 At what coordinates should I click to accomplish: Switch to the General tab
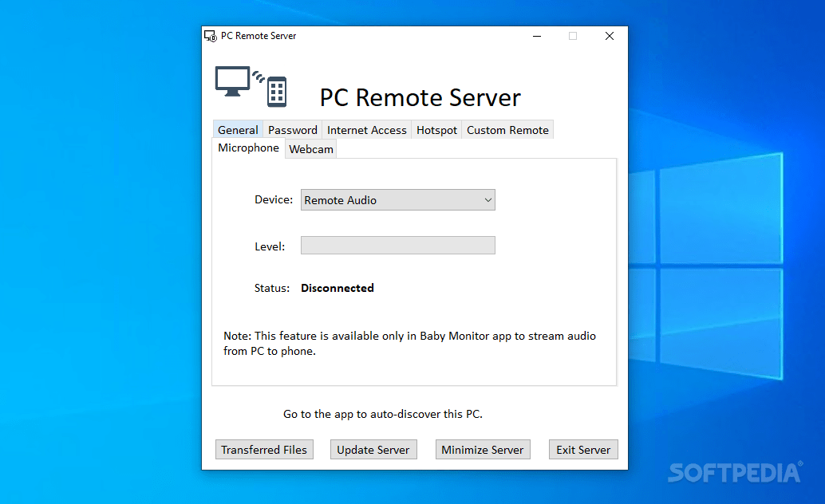tap(238, 130)
